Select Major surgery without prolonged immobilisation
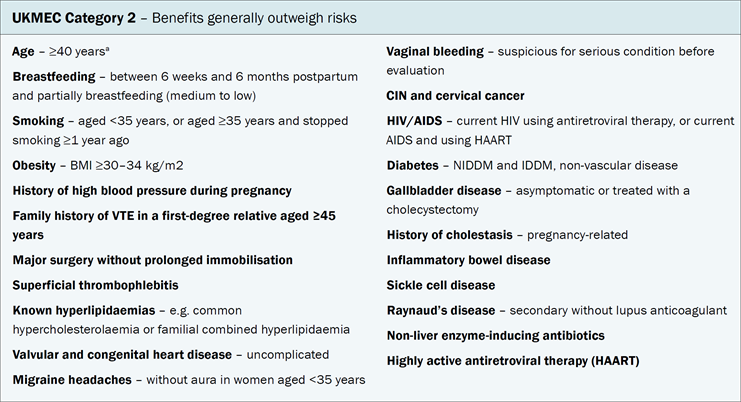This screenshot has width=741, height=402. coord(153,260)
